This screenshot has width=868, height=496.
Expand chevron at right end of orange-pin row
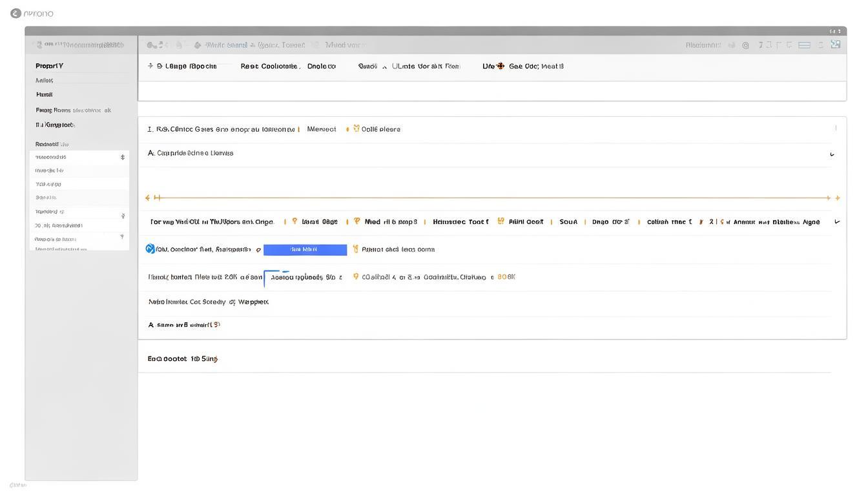point(837,222)
